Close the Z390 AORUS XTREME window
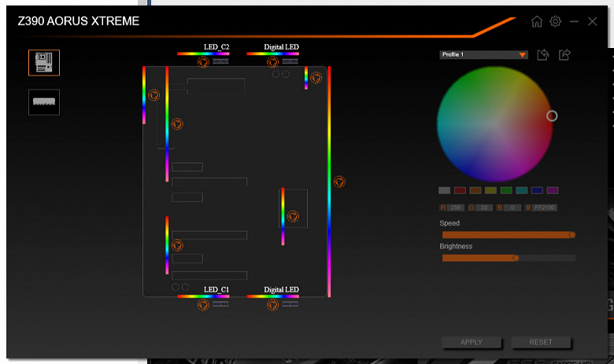 593,21
